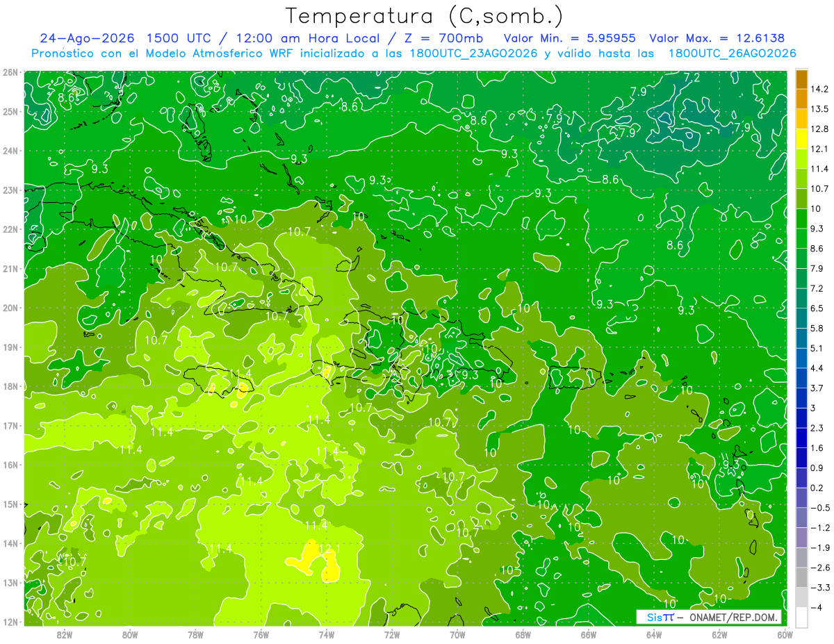Click the '19N' latitude axis label
This screenshot has width=834, height=644.
10,347
